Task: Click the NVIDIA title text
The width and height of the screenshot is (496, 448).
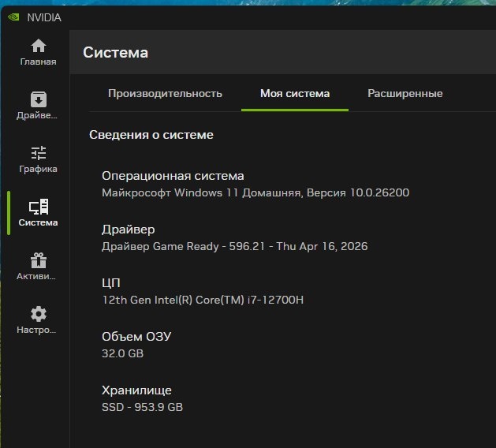Action: click(x=44, y=17)
